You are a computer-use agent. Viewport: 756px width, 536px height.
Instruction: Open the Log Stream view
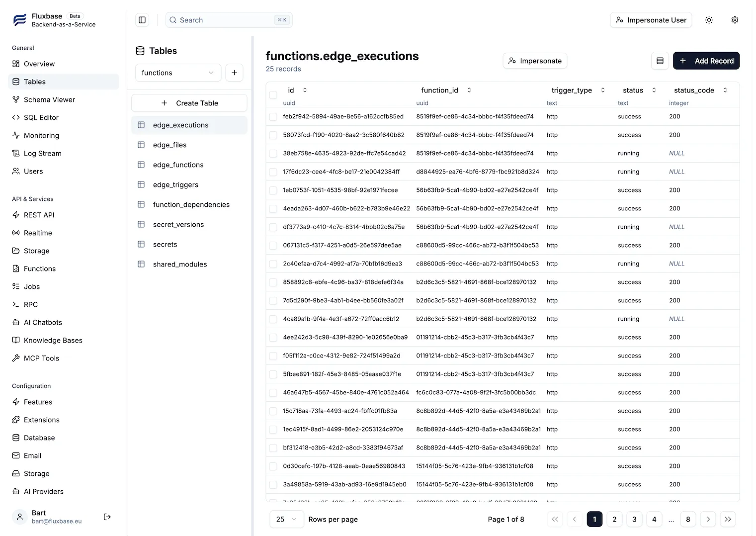point(42,153)
